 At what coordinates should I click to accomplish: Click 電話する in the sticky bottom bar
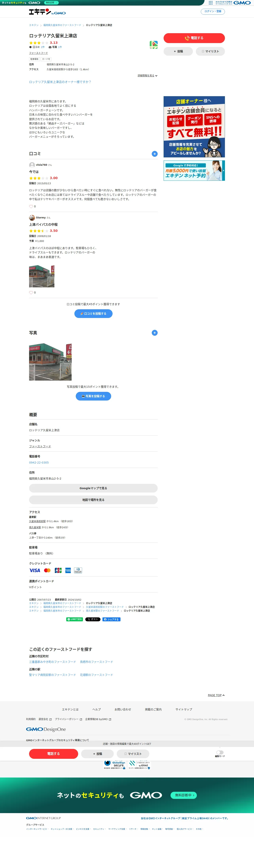pos(53,754)
